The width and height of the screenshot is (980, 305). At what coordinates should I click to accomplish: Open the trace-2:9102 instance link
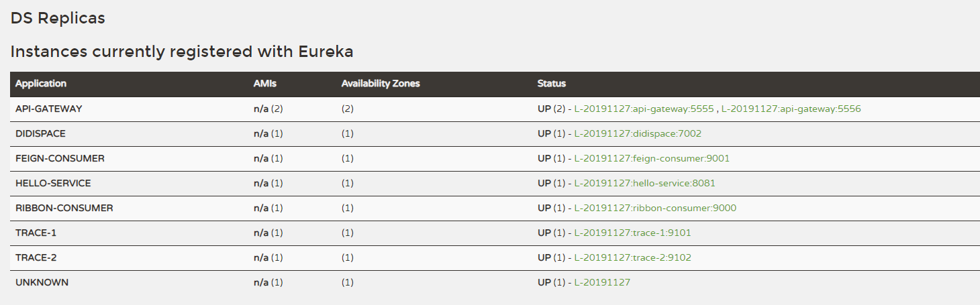[x=632, y=257]
